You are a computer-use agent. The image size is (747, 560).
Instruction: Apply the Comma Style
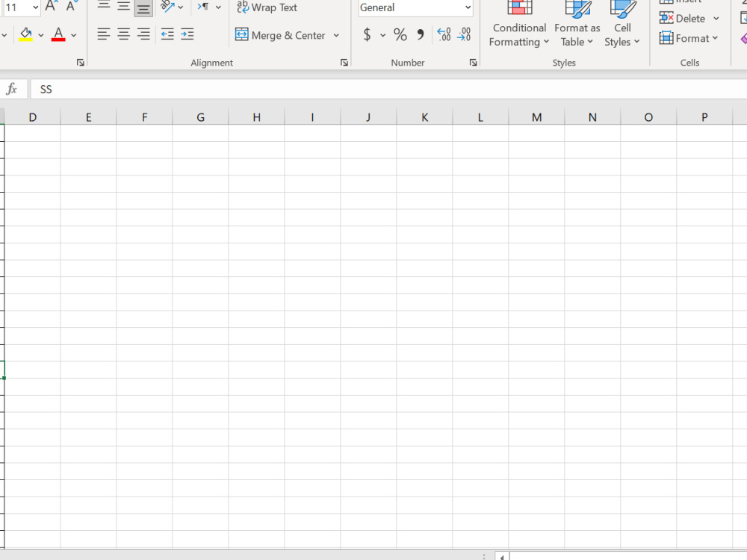click(420, 35)
